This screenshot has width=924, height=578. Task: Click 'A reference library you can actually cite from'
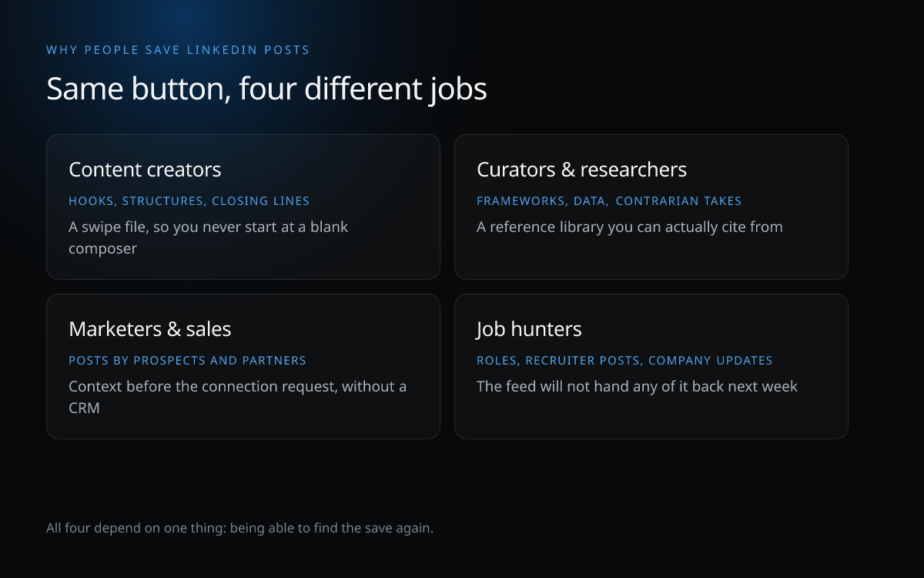click(x=630, y=227)
